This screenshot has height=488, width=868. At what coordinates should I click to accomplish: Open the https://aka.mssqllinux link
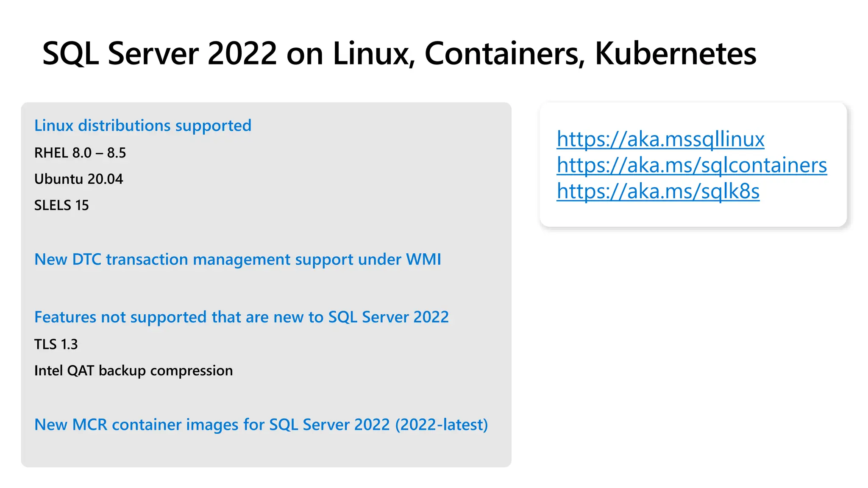click(660, 139)
